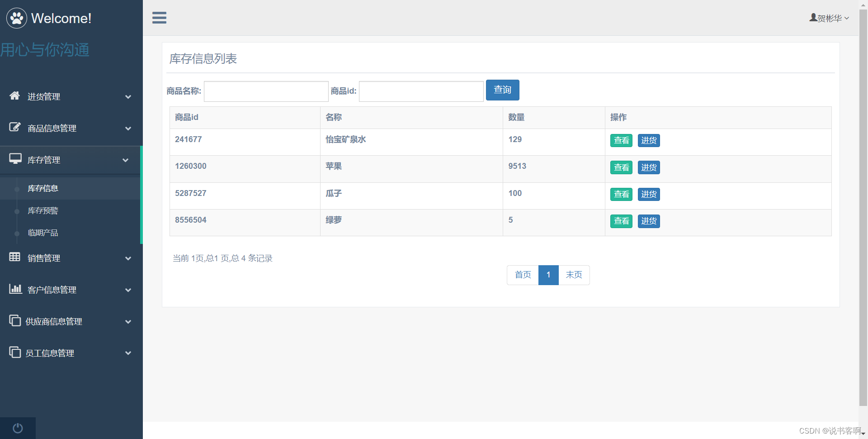The image size is (868, 439).
Task: Expand the 商品信息管理 chevron
Action: click(128, 129)
